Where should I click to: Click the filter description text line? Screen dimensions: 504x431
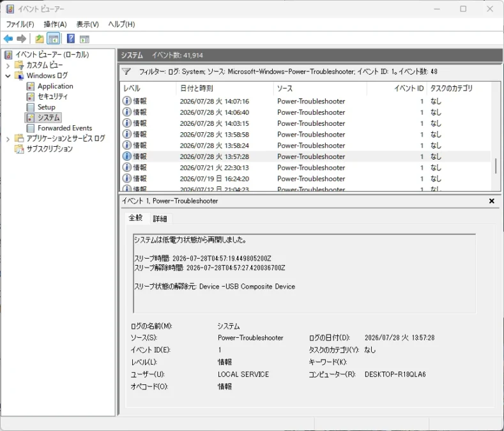[288, 72]
